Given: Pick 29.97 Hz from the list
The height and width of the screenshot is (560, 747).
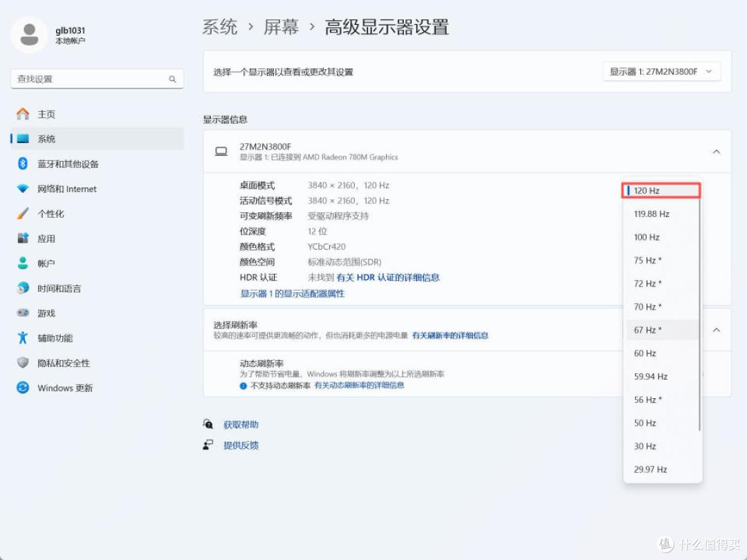Looking at the screenshot, I should pos(661,469).
